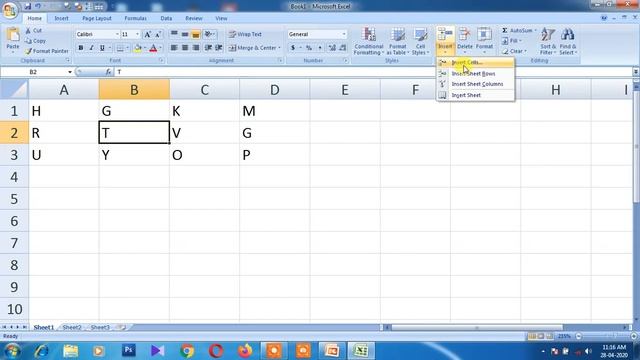This screenshot has width=640, height=360.
Task: Open Conditional Formatting menu
Action: pos(369,41)
